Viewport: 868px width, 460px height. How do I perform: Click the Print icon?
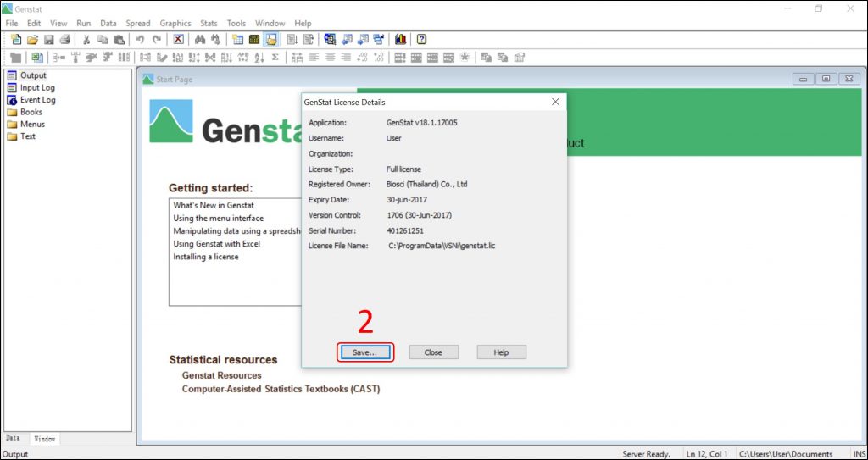point(64,39)
